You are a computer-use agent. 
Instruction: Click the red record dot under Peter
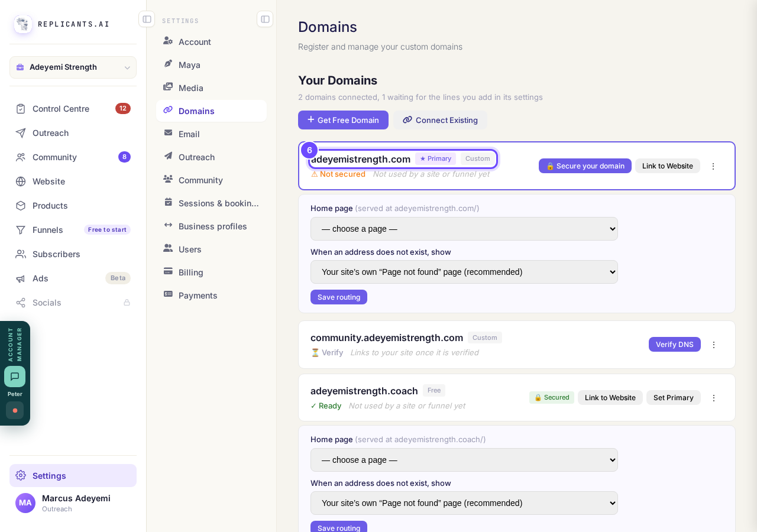(x=15, y=410)
